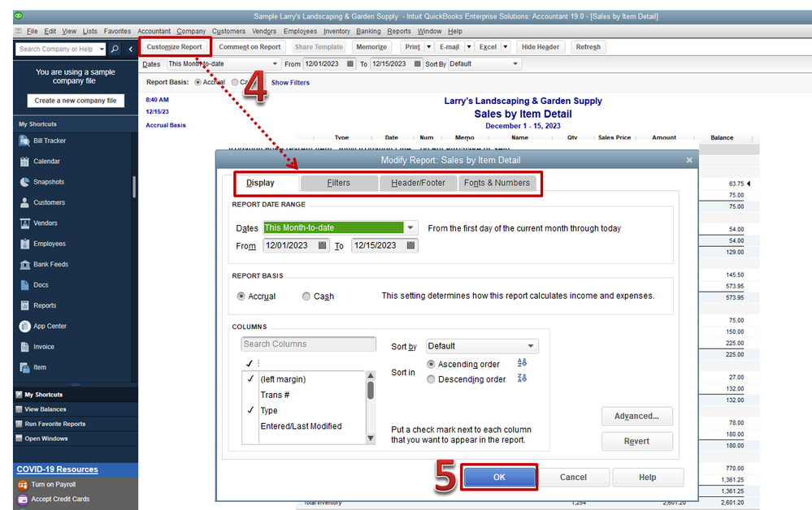The height and width of the screenshot is (510, 812).
Task: Open the Snapshots shortcut icon
Action: [x=24, y=182]
